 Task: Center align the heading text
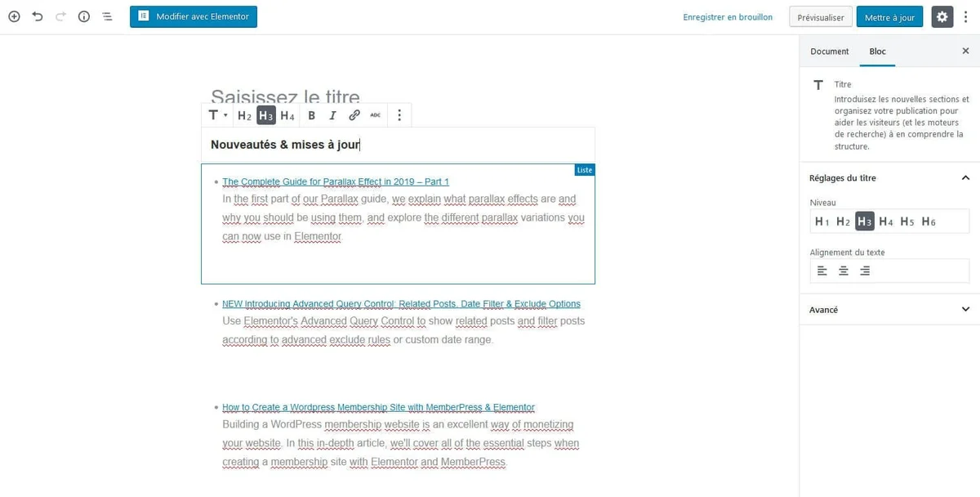coord(844,271)
